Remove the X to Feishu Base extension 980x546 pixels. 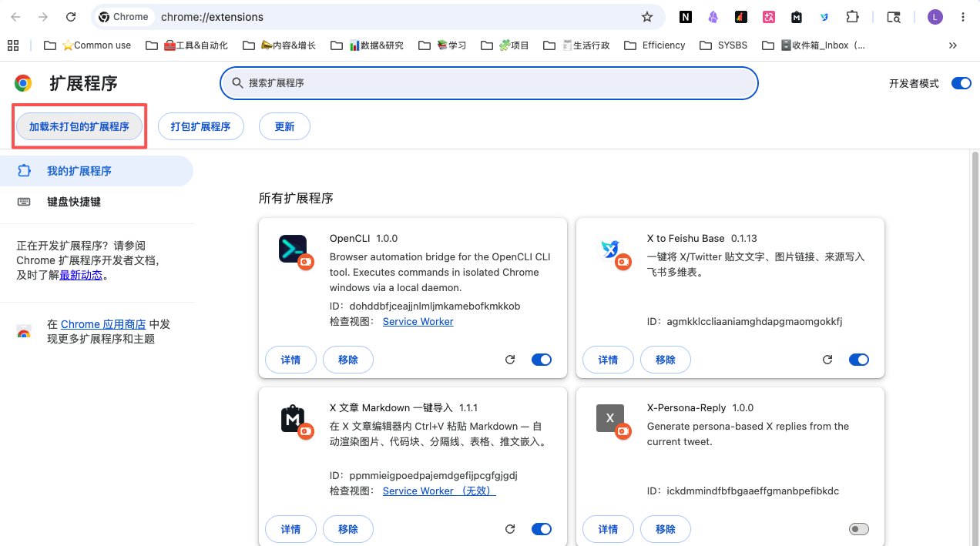665,360
